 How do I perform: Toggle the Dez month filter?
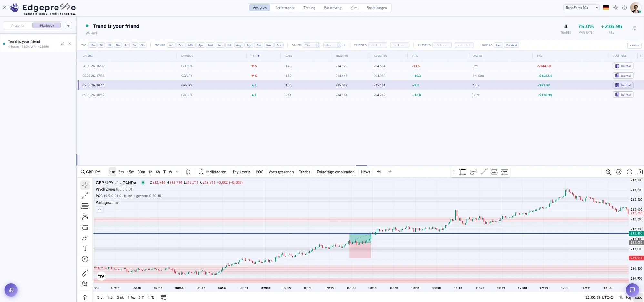[x=279, y=45]
